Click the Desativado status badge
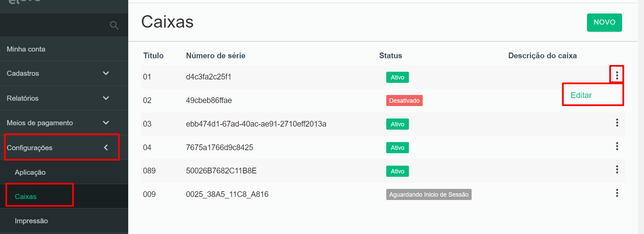The width and height of the screenshot is (644, 234). click(404, 101)
